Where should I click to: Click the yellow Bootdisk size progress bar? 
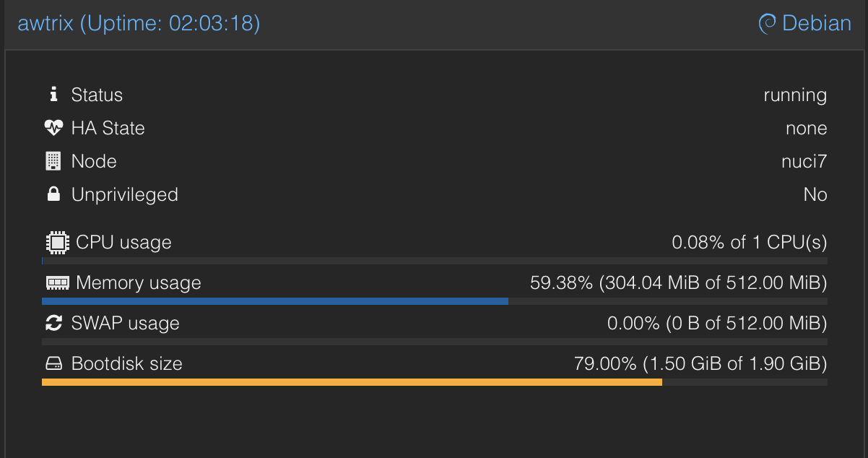(x=352, y=382)
